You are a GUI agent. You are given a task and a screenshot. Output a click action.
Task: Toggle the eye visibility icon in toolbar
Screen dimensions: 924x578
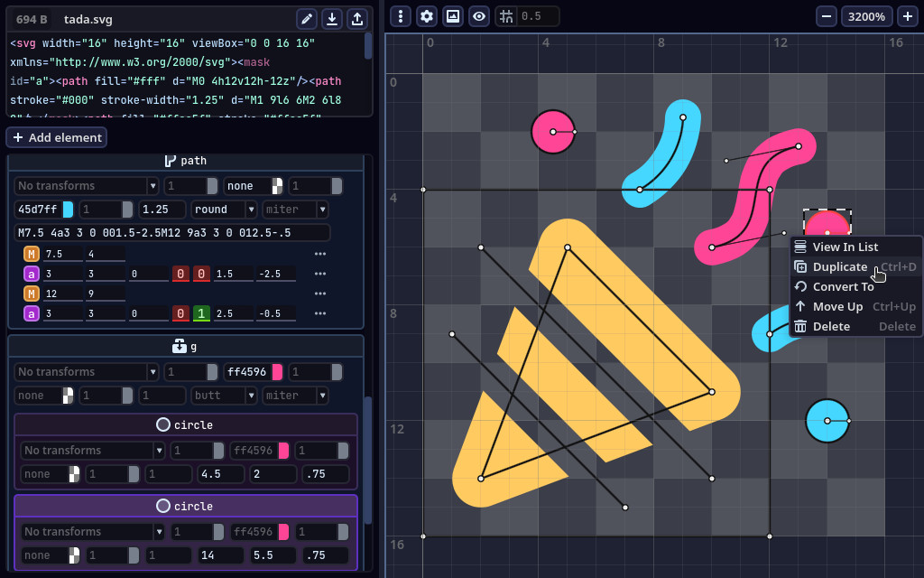click(x=479, y=16)
